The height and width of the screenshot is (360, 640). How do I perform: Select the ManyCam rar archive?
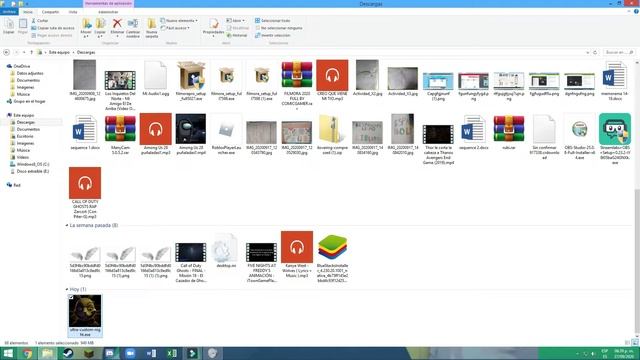tap(120, 135)
